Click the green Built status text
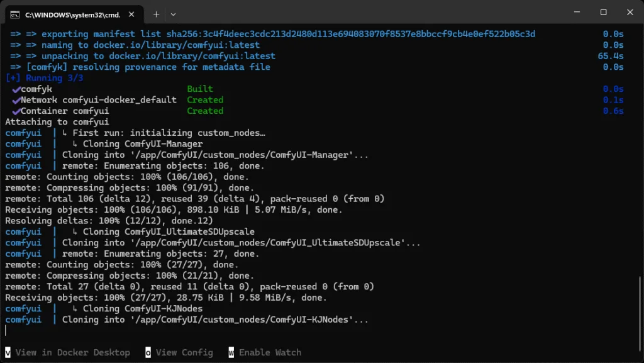The height and width of the screenshot is (363, 644). pos(200,89)
